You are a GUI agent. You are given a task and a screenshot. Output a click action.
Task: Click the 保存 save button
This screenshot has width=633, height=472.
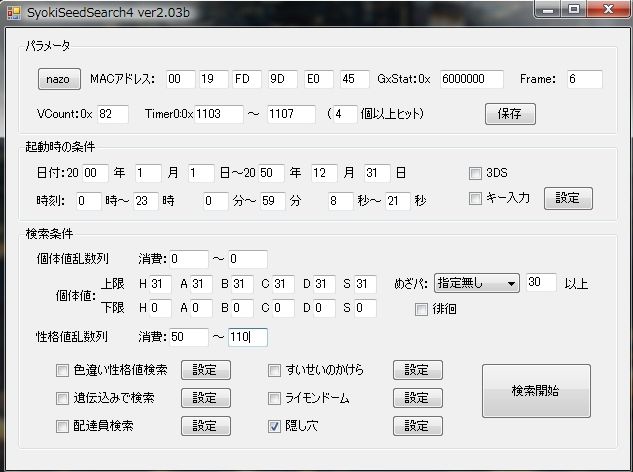[510, 114]
